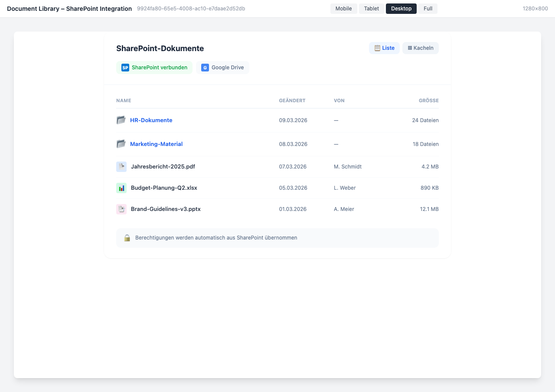Switch to the Kacheln view
Viewport: 555px width, 392px height.
pos(420,48)
